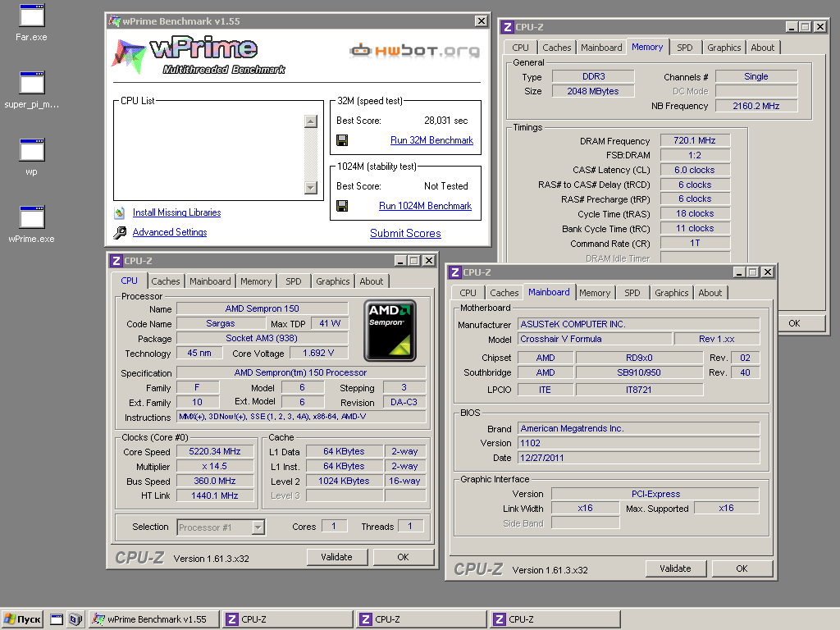Click the wPrime title bar icon

click(x=114, y=21)
